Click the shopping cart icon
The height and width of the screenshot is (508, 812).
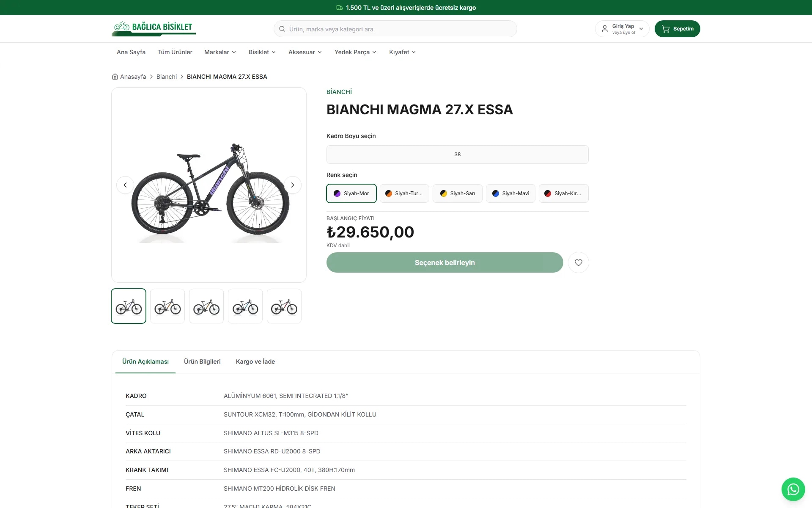pos(666,29)
